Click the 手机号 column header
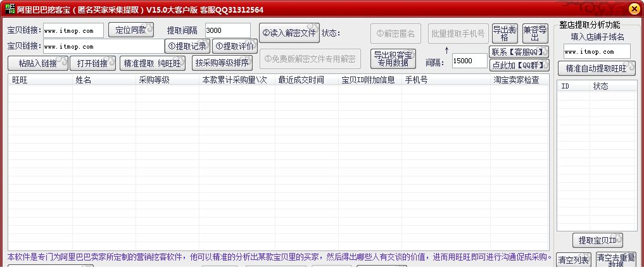The image size is (644, 277). (446, 80)
